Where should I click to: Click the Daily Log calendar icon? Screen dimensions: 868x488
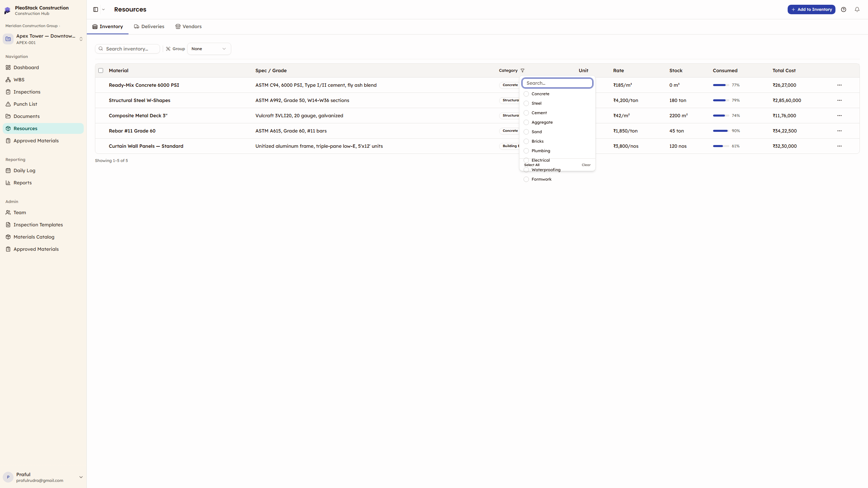pyautogui.click(x=8, y=170)
